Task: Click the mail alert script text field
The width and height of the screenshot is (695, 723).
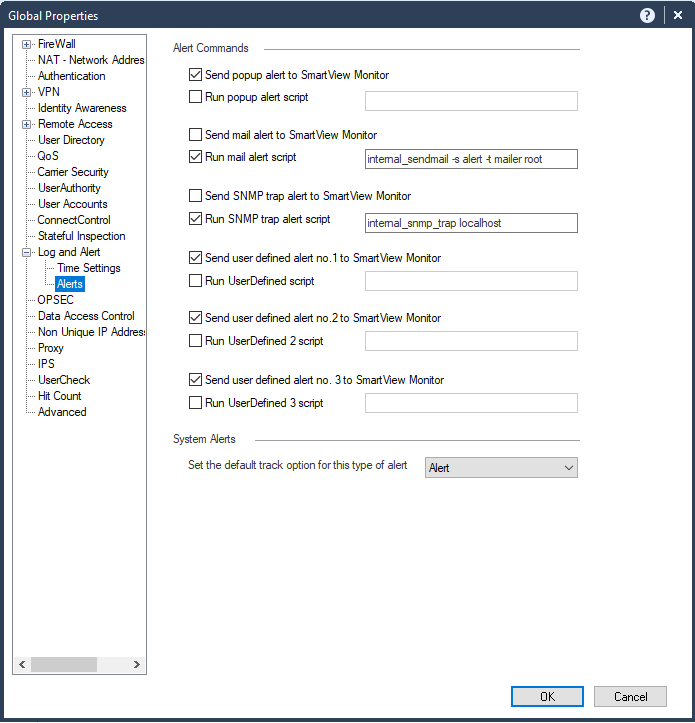Action: pyautogui.click(x=471, y=159)
